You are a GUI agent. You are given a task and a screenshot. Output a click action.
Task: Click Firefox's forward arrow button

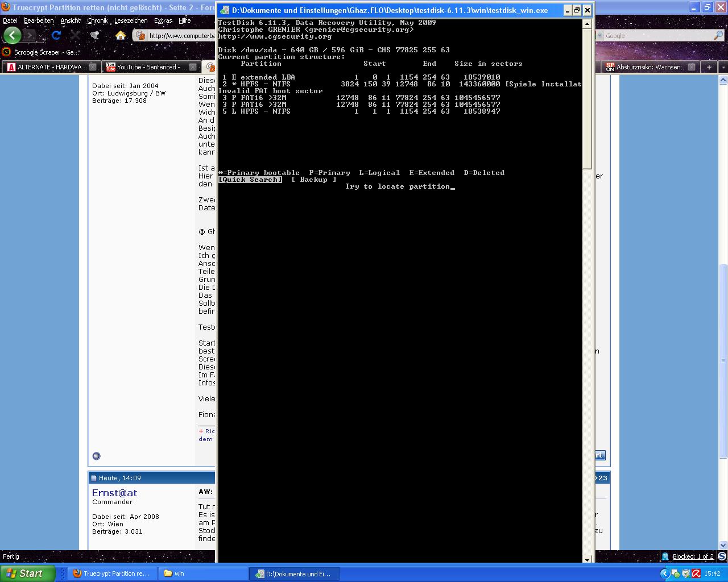click(x=29, y=35)
